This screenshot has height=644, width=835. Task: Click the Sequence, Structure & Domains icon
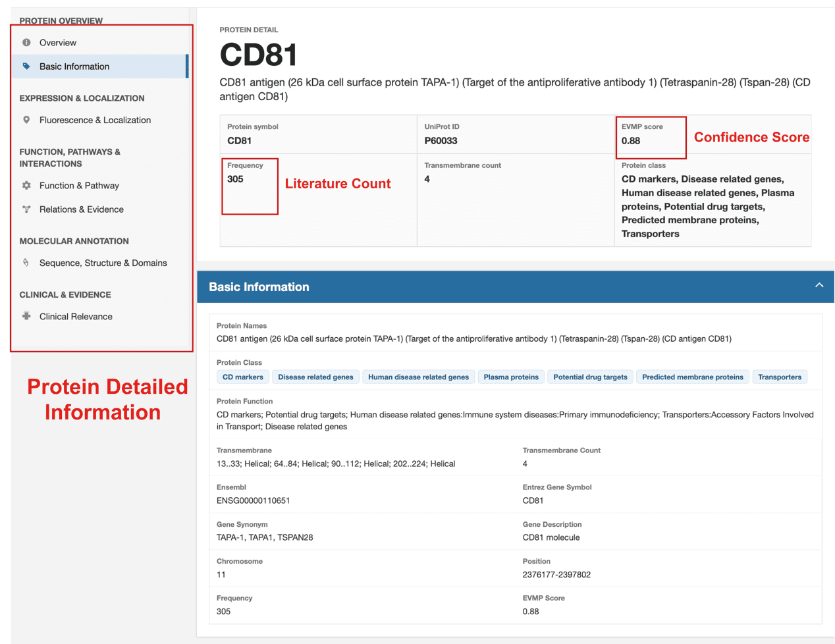pos(26,263)
